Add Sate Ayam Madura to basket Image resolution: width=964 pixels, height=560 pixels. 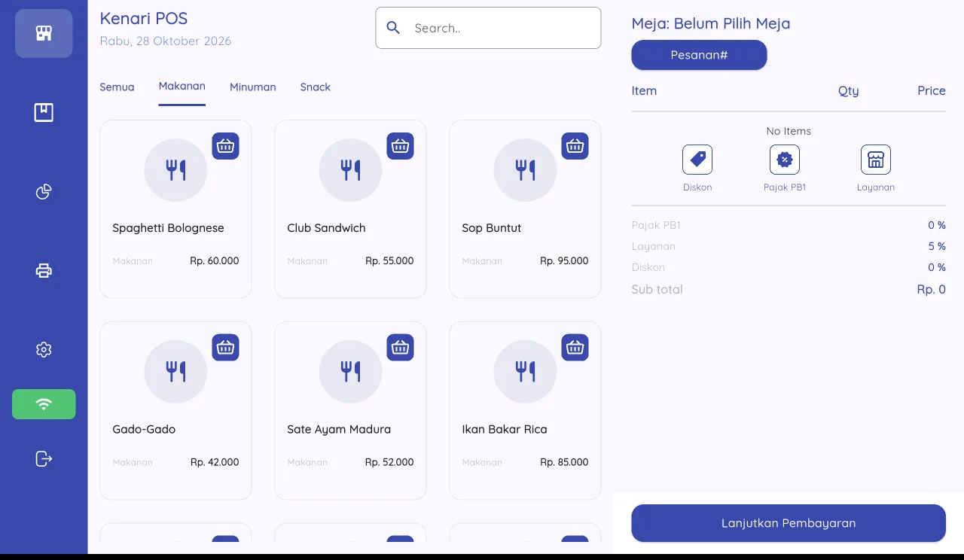click(x=401, y=347)
